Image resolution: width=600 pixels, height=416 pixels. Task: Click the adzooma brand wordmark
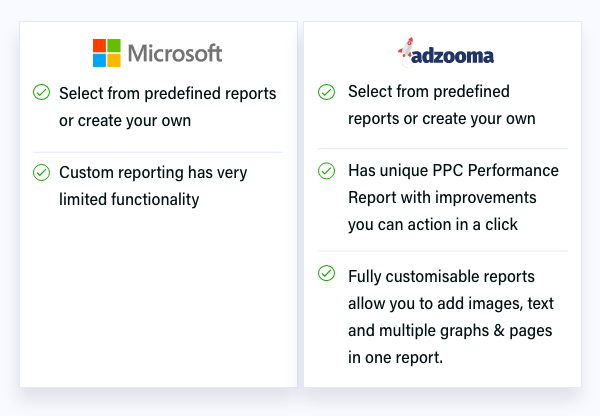click(x=452, y=56)
